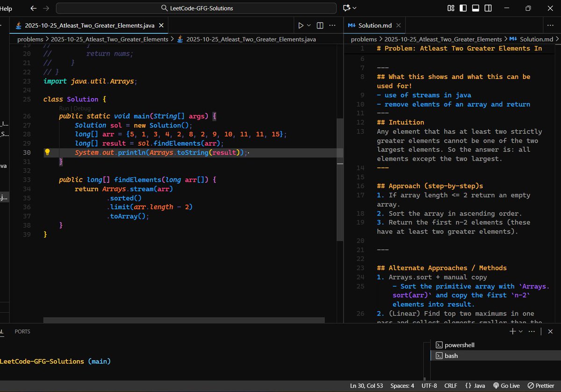Image resolution: width=561 pixels, height=392 pixels.
Task: Click the Customize Layout icon
Action: click(451, 8)
